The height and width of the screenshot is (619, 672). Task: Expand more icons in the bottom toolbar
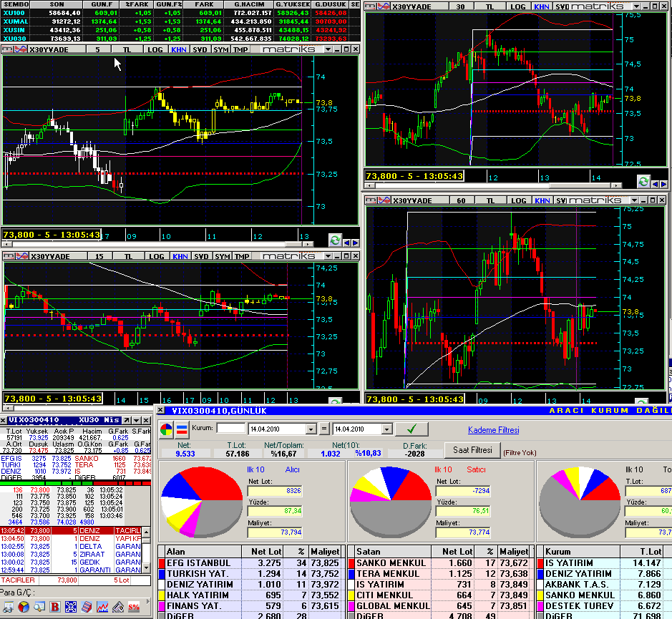(x=147, y=602)
